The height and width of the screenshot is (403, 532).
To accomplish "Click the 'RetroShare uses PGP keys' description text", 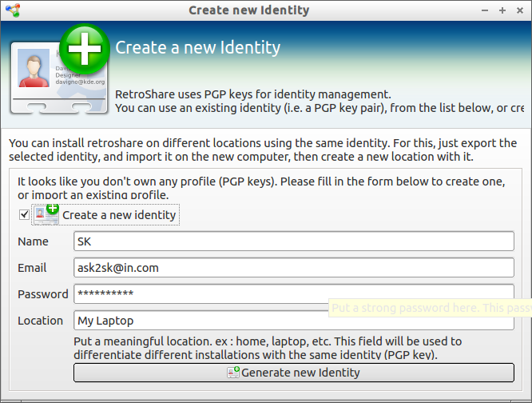I will [x=320, y=102].
